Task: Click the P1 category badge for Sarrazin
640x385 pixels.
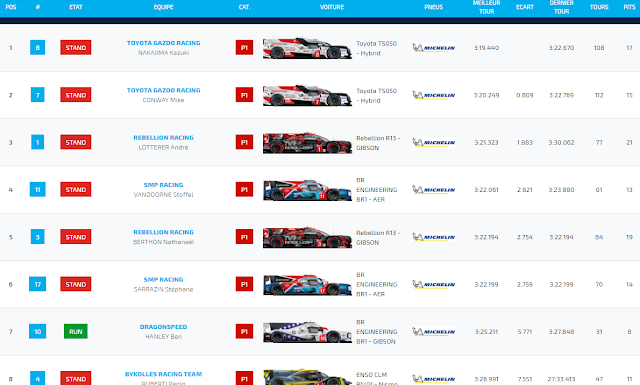Action: pos(244,284)
